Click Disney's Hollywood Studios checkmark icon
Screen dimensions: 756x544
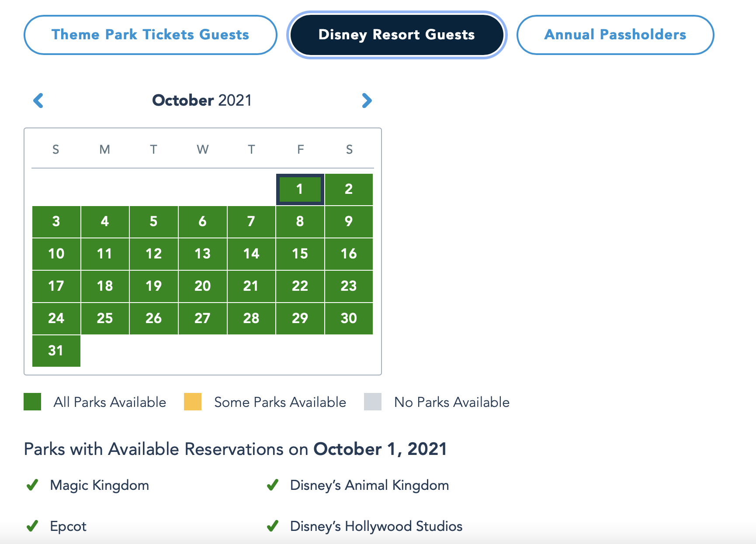coord(273,526)
